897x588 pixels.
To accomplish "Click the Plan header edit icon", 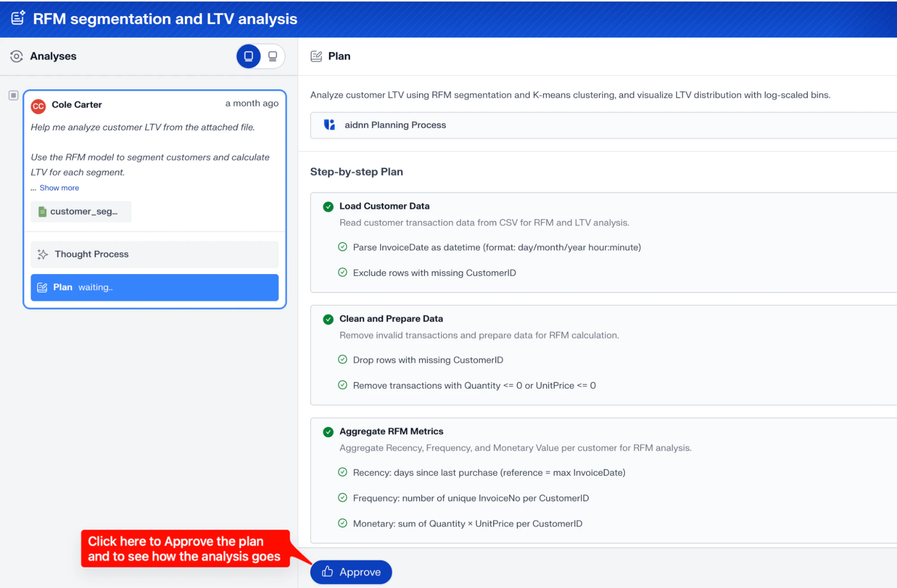I will [x=316, y=56].
